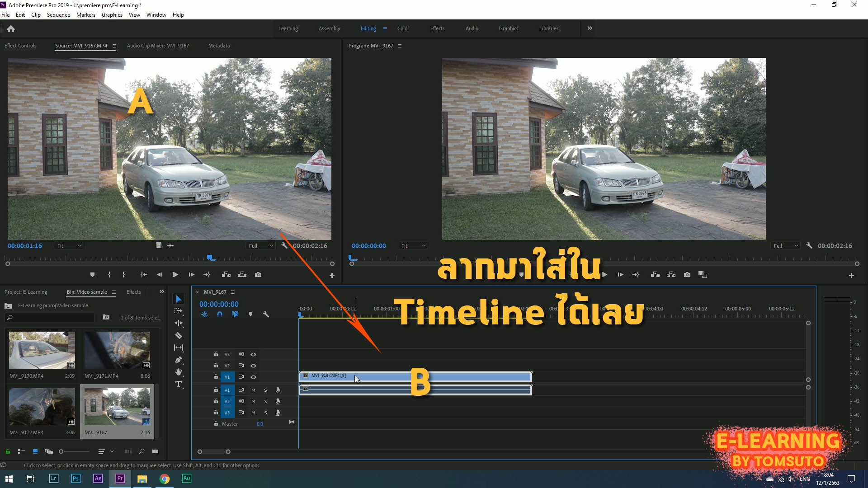
Task: Open Effects tab in Project panel
Action: (x=133, y=292)
